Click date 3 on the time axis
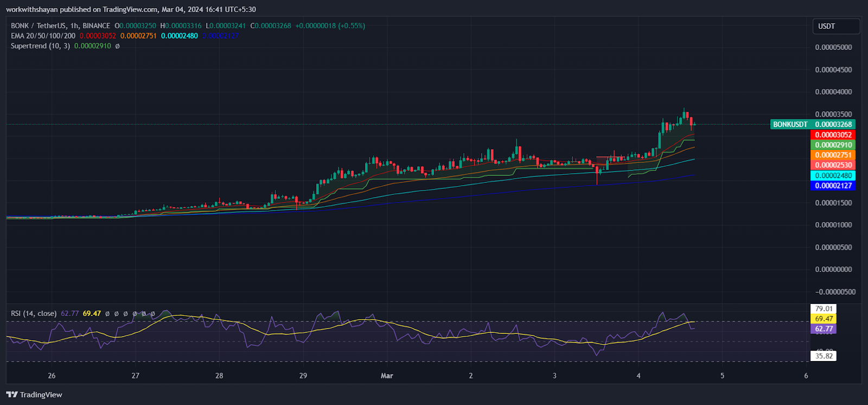The height and width of the screenshot is (405, 868). tap(554, 376)
